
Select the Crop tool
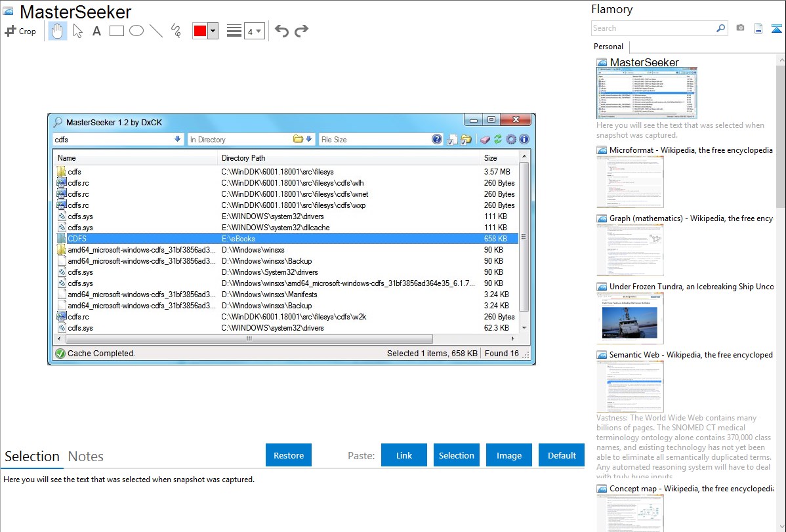pyautogui.click(x=20, y=31)
